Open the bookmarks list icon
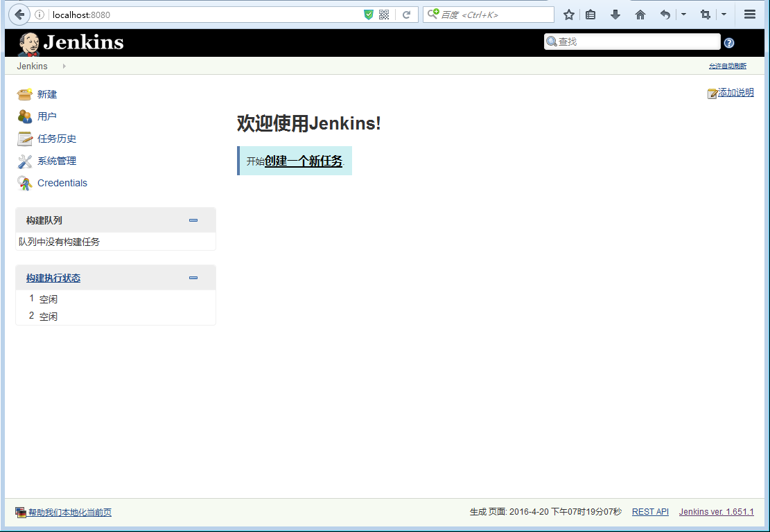 pos(590,15)
